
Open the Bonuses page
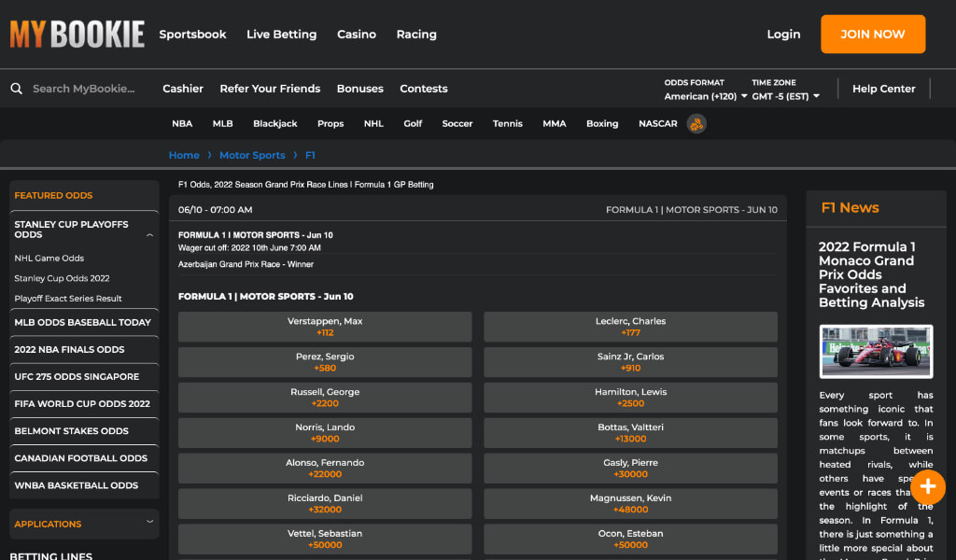tap(360, 89)
